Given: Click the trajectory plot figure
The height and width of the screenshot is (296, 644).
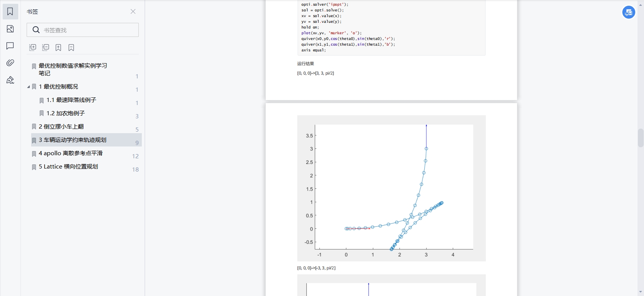Looking at the screenshot, I should click(x=391, y=188).
